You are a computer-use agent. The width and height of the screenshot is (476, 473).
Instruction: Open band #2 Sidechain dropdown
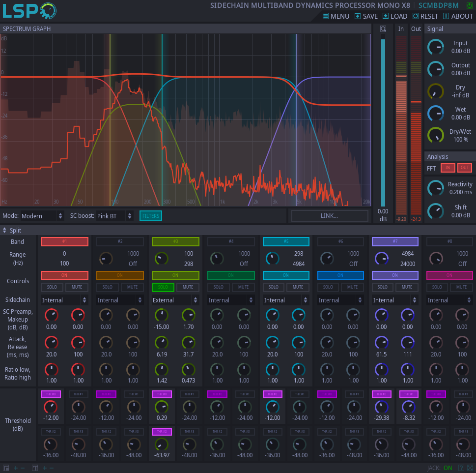[120, 300]
